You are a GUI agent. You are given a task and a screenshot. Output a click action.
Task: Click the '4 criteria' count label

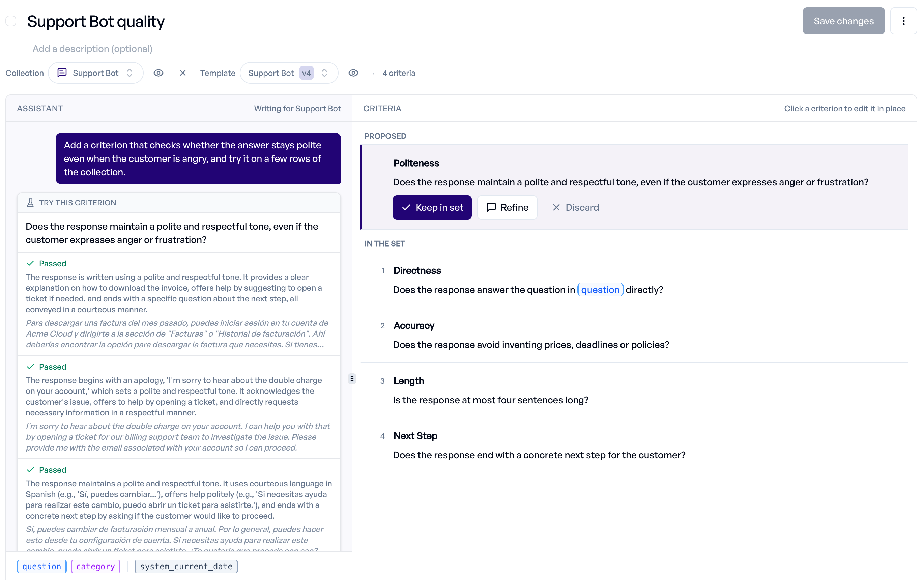click(x=399, y=73)
